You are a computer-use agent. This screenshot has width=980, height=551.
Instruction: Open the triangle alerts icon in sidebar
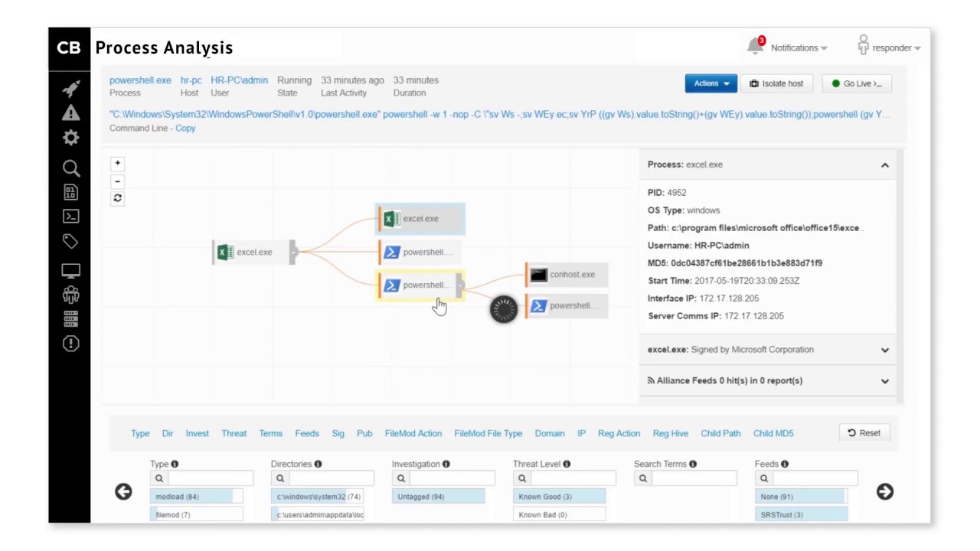click(x=71, y=112)
